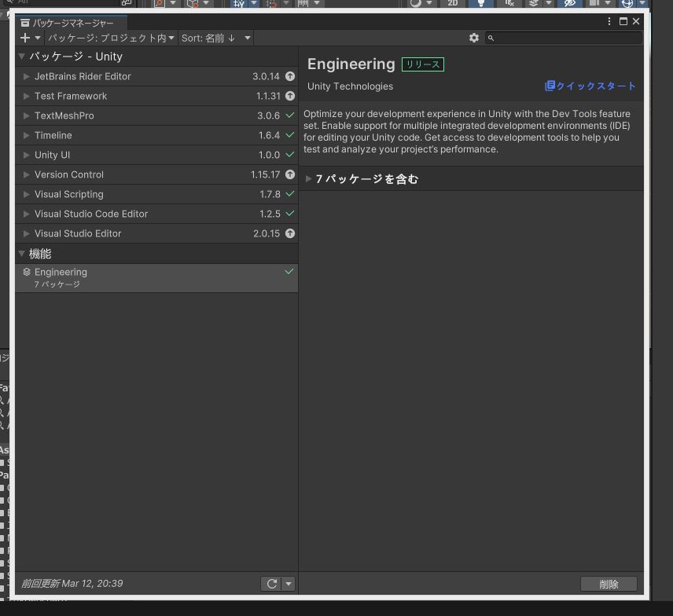This screenshot has height=616, width=673.
Task: Select the Engineering feature entry
Action: (156, 278)
